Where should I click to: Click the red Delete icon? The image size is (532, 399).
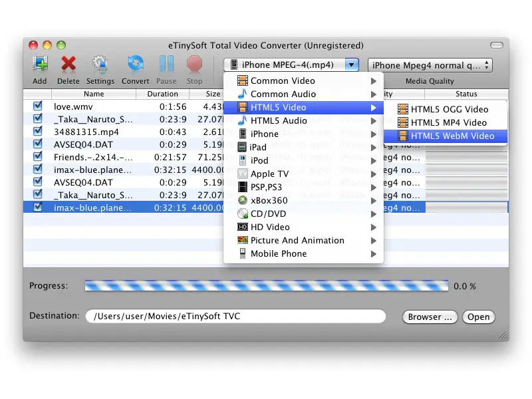tap(68, 64)
